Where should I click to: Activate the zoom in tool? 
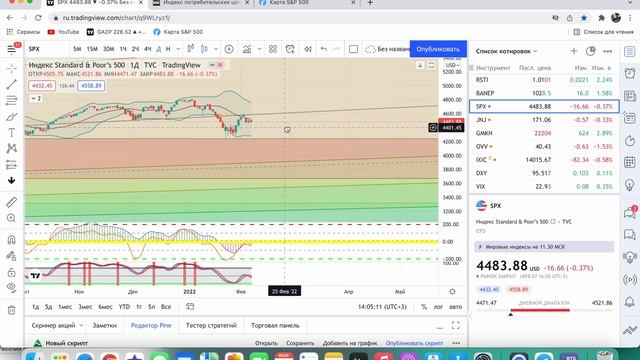11,218
